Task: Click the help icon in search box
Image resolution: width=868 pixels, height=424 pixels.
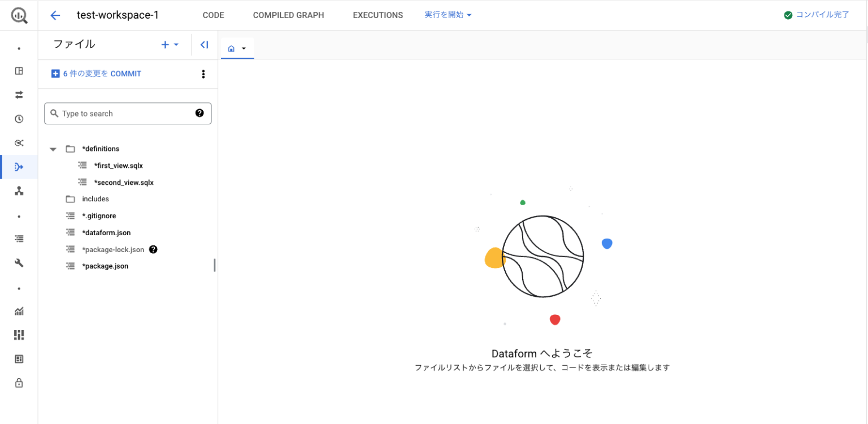Action: coord(199,113)
